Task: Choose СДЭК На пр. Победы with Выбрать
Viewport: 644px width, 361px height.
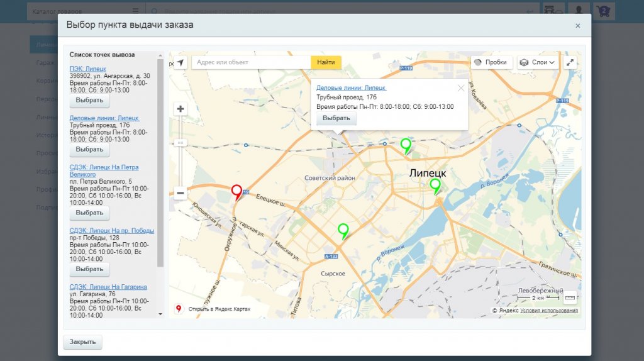Action: coord(89,269)
